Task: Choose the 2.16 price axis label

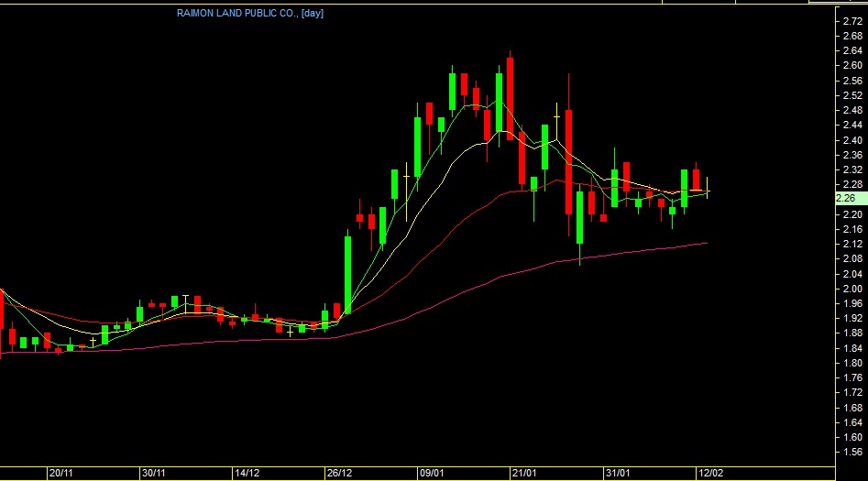Action: point(852,229)
